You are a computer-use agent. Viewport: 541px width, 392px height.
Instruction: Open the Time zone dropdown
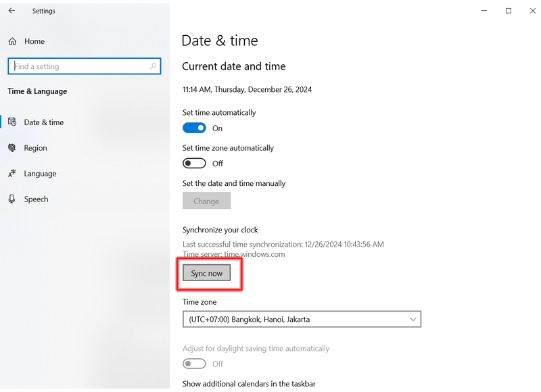pyautogui.click(x=302, y=319)
